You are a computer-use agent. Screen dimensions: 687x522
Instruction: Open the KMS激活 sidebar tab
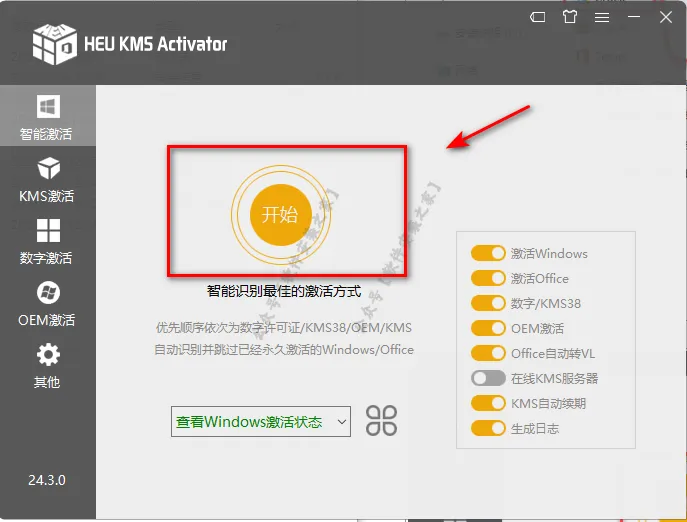click(47, 180)
